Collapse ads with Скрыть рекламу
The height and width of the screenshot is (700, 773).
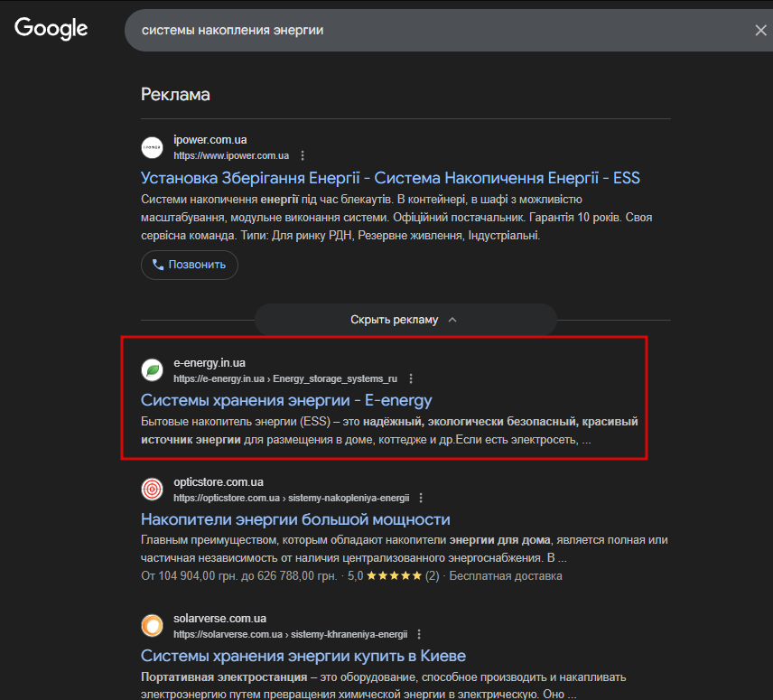[404, 320]
